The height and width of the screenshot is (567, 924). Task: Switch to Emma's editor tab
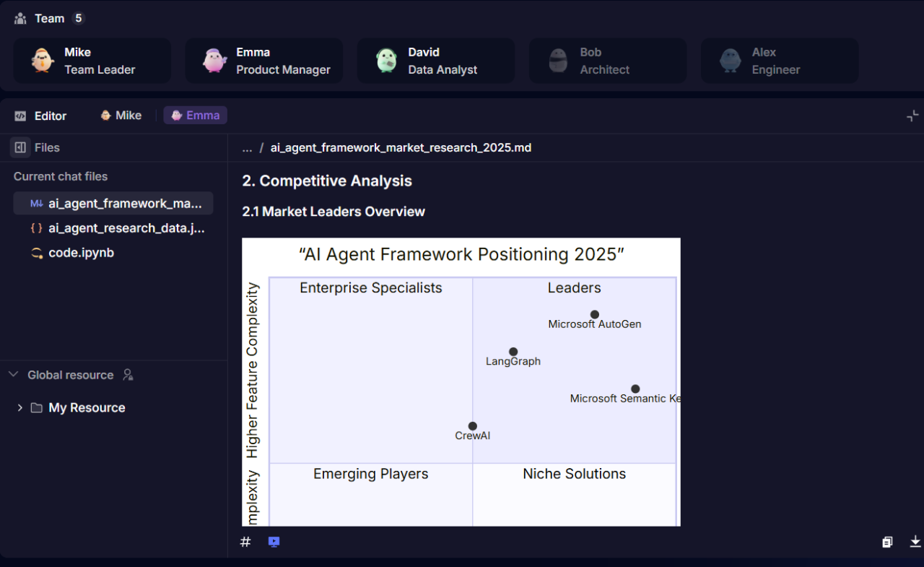point(195,116)
